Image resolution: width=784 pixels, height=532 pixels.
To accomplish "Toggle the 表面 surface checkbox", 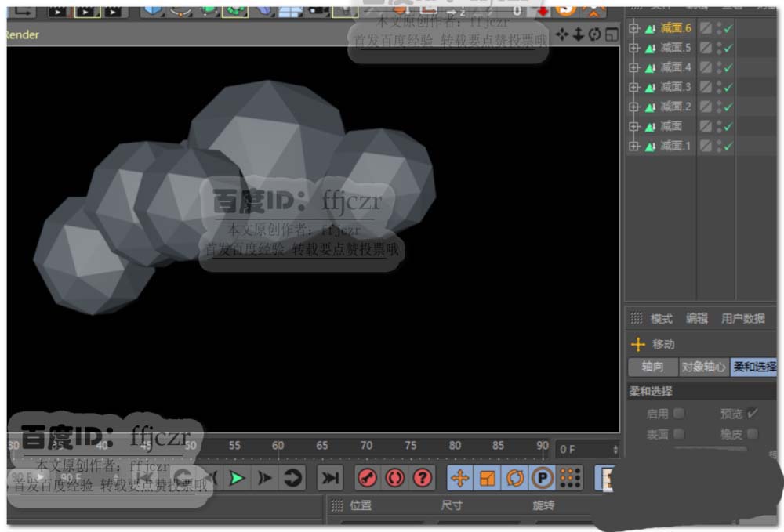I will point(679,433).
